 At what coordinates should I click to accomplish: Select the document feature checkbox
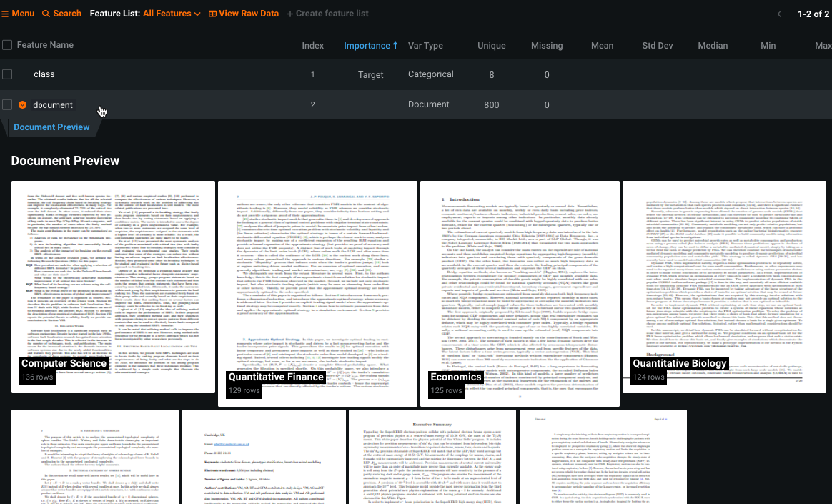pyautogui.click(x=7, y=105)
